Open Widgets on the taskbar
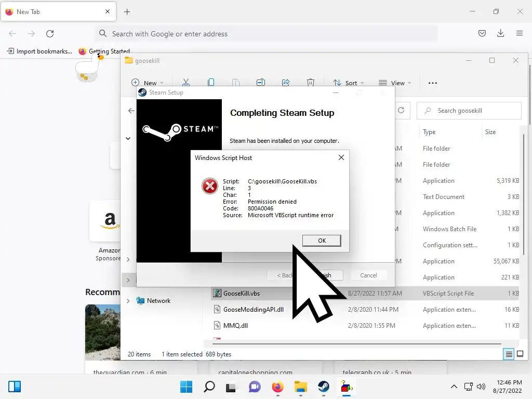 point(15,387)
